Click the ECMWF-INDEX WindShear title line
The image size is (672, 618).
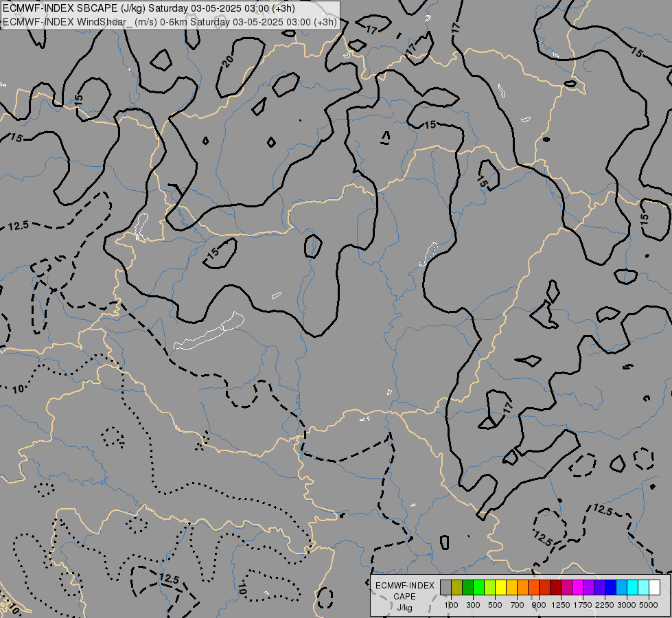170,22
